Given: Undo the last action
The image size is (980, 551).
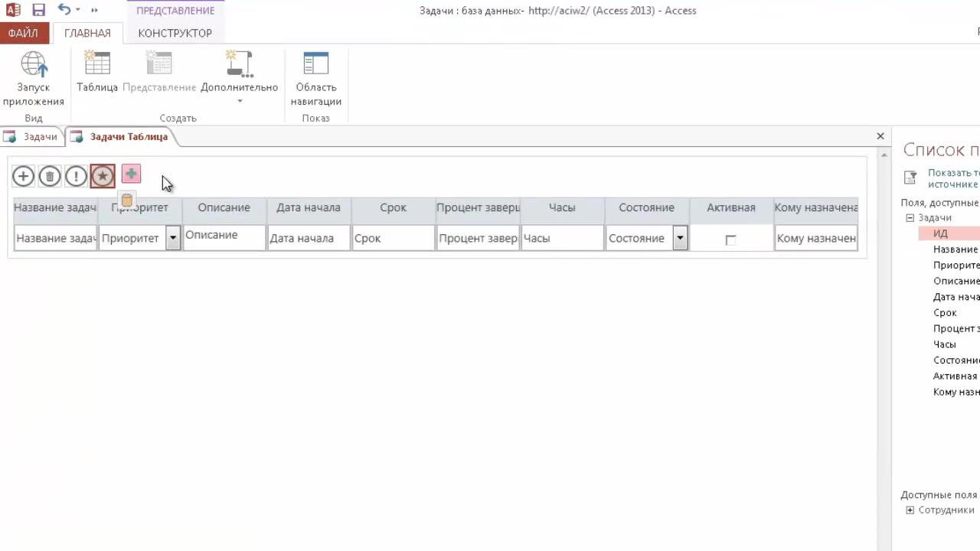Looking at the screenshot, I should pyautogui.click(x=64, y=10).
